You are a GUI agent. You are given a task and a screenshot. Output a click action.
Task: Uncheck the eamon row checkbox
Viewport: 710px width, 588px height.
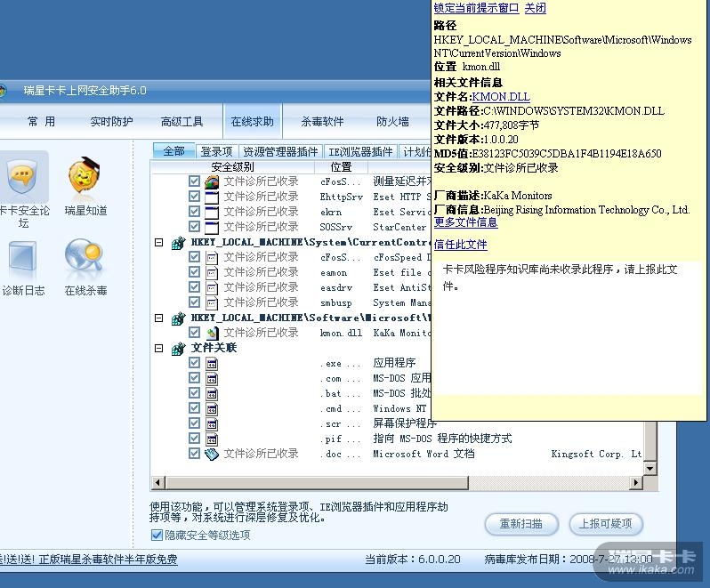[194, 272]
